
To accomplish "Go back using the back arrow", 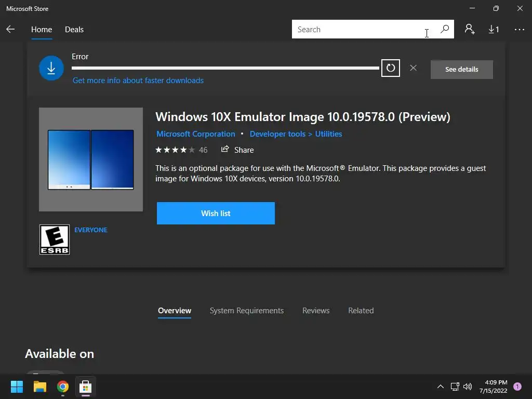I will pos(10,29).
